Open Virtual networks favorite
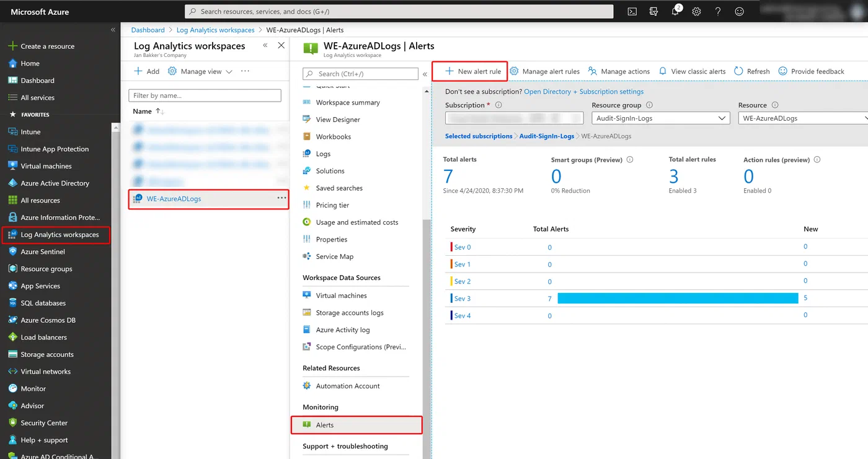Image resolution: width=868 pixels, height=459 pixels. click(45, 372)
